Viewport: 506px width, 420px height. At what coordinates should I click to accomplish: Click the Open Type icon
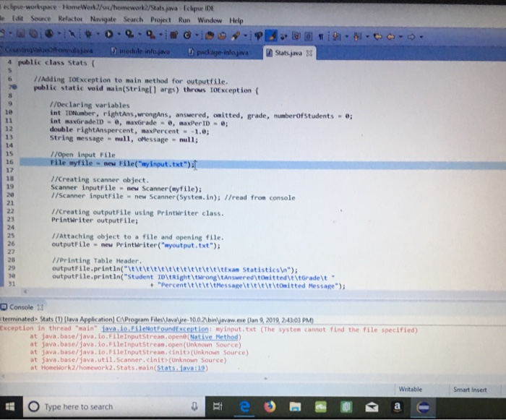tap(210, 35)
